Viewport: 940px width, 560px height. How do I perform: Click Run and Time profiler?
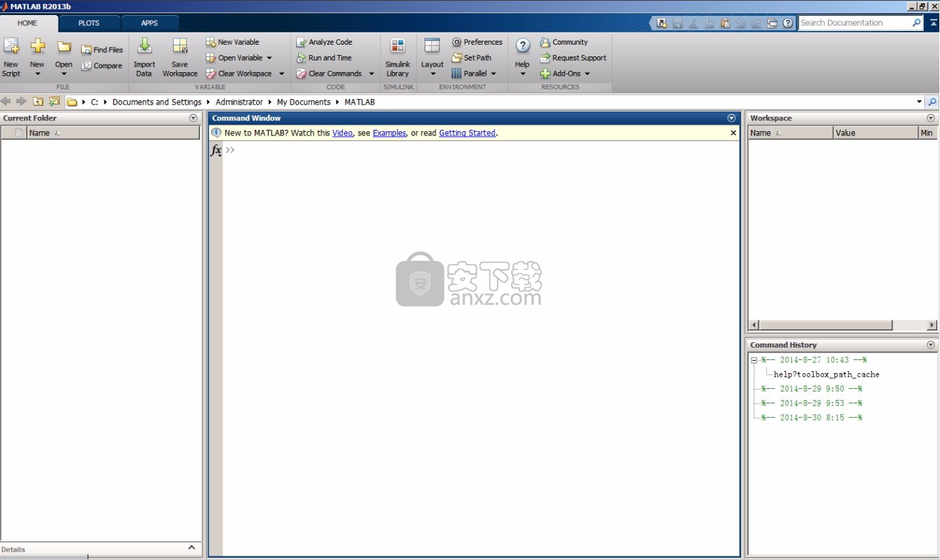click(x=324, y=58)
